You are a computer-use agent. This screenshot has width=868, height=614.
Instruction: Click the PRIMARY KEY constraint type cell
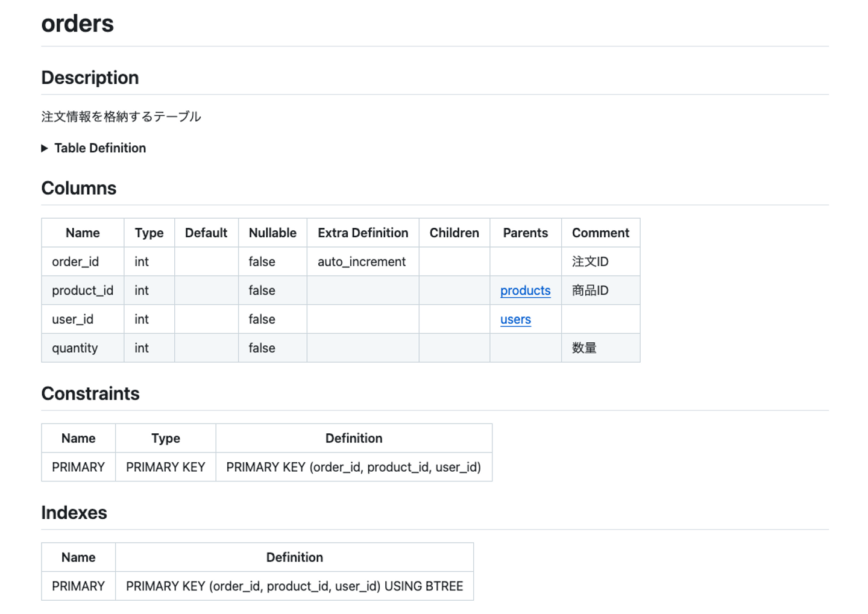pos(165,467)
